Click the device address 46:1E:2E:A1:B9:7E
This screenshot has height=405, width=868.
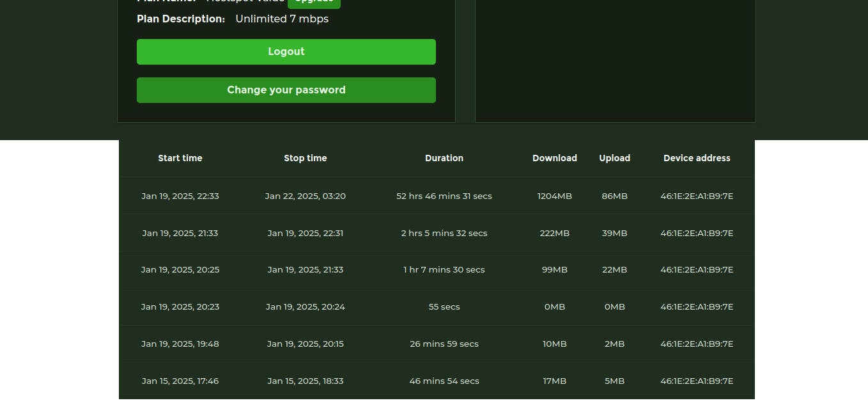pyautogui.click(x=696, y=196)
